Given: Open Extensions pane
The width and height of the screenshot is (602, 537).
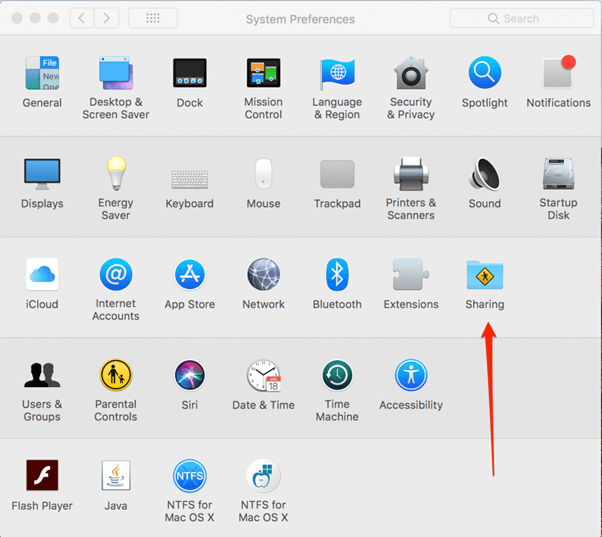Looking at the screenshot, I should tap(411, 274).
